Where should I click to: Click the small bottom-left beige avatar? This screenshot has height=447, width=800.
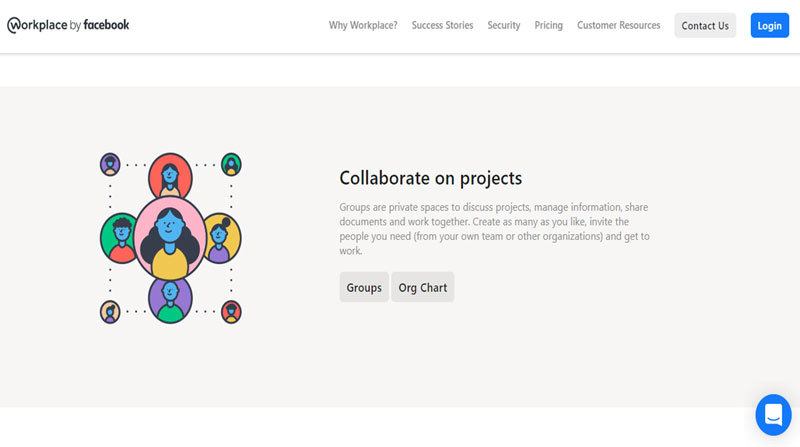pyautogui.click(x=110, y=312)
